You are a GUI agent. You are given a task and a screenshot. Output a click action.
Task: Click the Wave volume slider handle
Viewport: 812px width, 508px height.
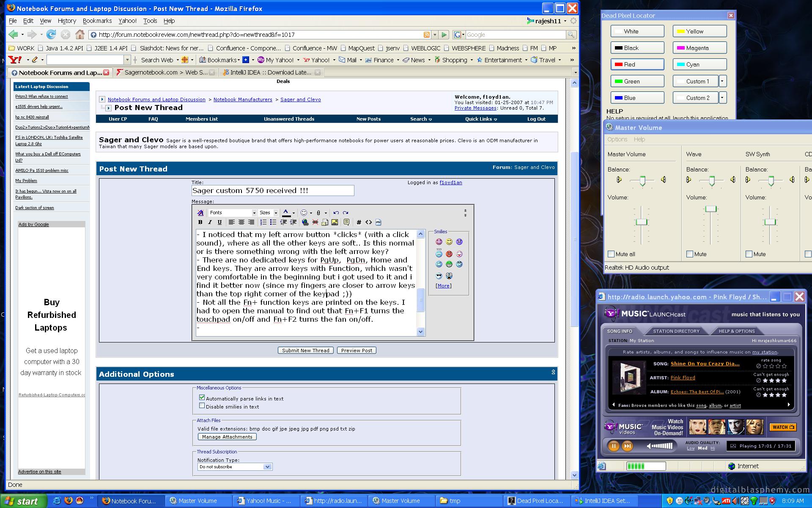(711, 209)
